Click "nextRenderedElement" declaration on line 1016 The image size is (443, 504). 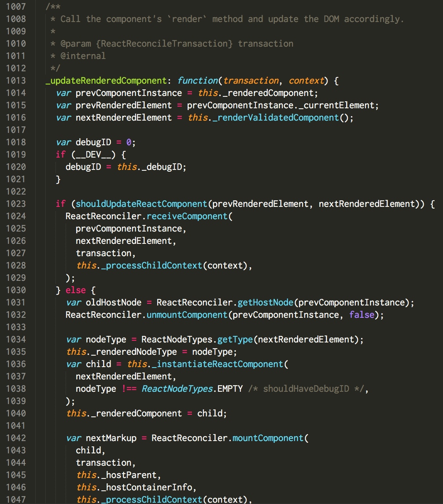point(124,118)
